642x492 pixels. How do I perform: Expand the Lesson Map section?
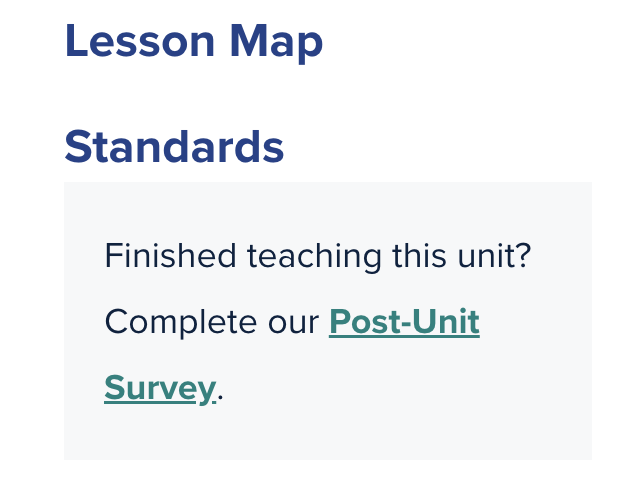pyautogui.click(x=194, y=42)
